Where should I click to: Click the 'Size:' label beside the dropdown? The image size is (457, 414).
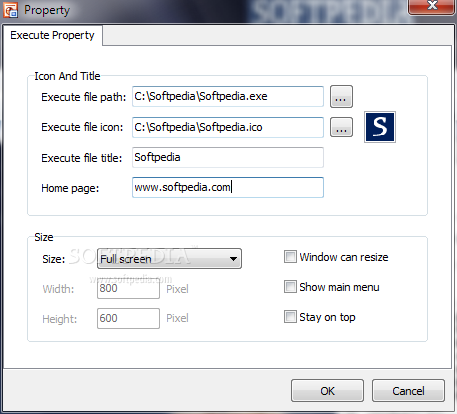pos(54,259)
